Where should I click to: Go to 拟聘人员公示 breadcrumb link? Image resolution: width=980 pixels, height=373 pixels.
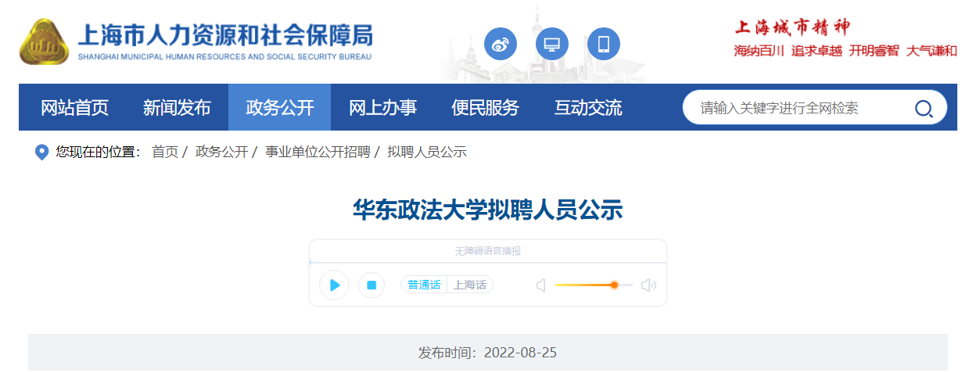[427, 152]
